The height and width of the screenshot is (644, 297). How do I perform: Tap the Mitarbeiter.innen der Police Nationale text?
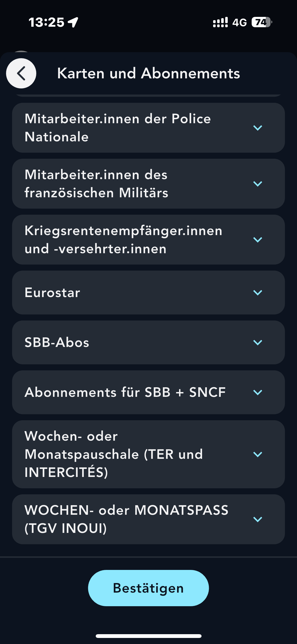(x=118, y=128)
